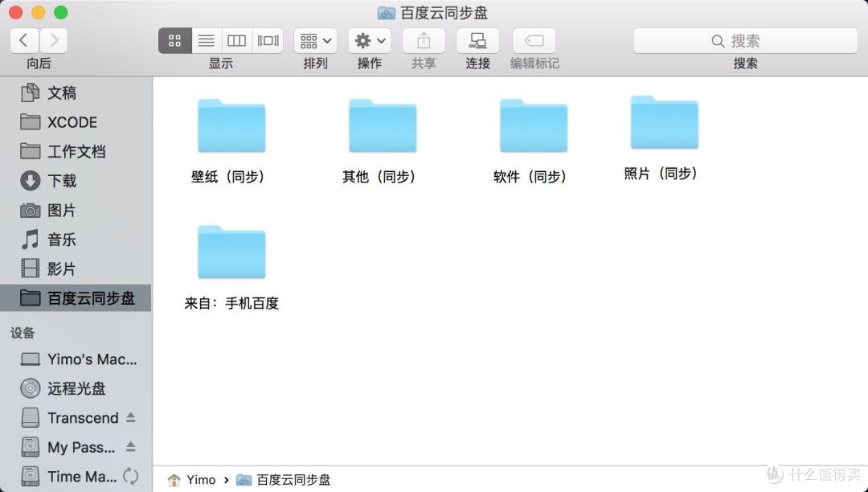Click 百度云同步盘 in the path bar
Image resolution: width=868 pixels, height=492 pixels.
[284, 480]
